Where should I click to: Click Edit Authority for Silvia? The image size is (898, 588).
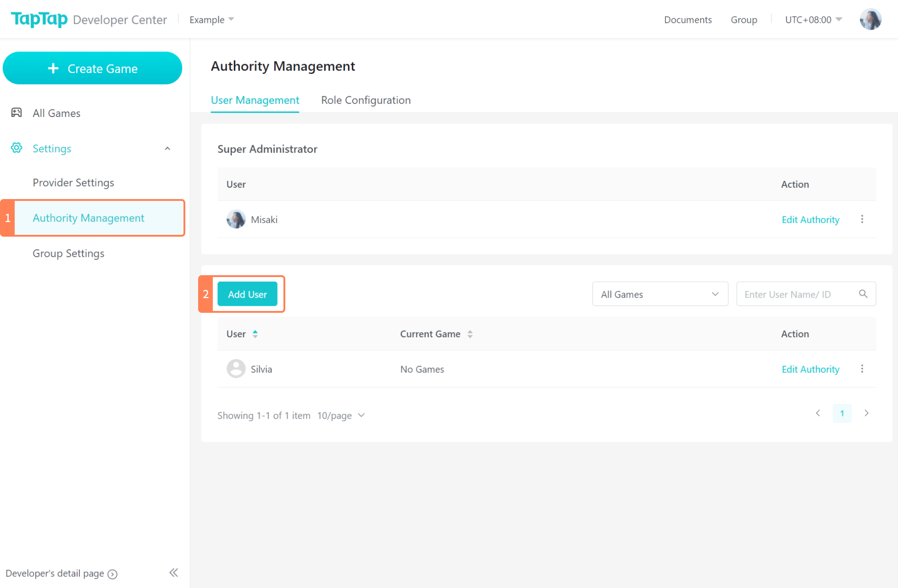coord(810,369)
